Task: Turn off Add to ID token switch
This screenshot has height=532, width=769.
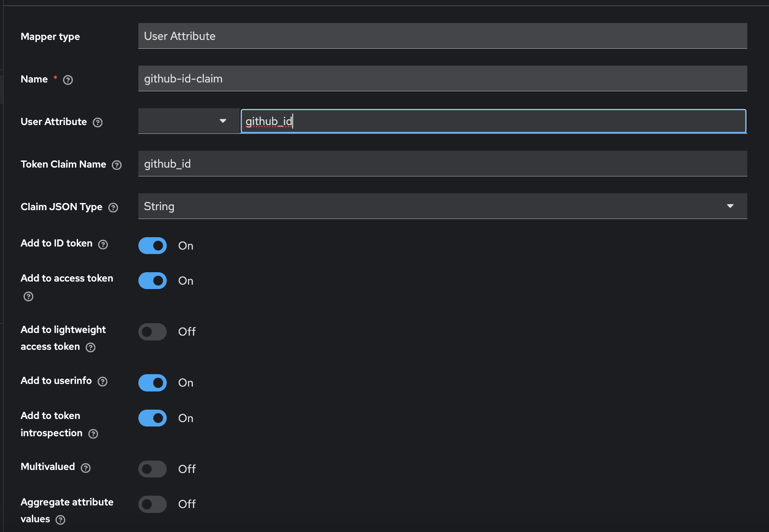Action: tap(153, 246)
